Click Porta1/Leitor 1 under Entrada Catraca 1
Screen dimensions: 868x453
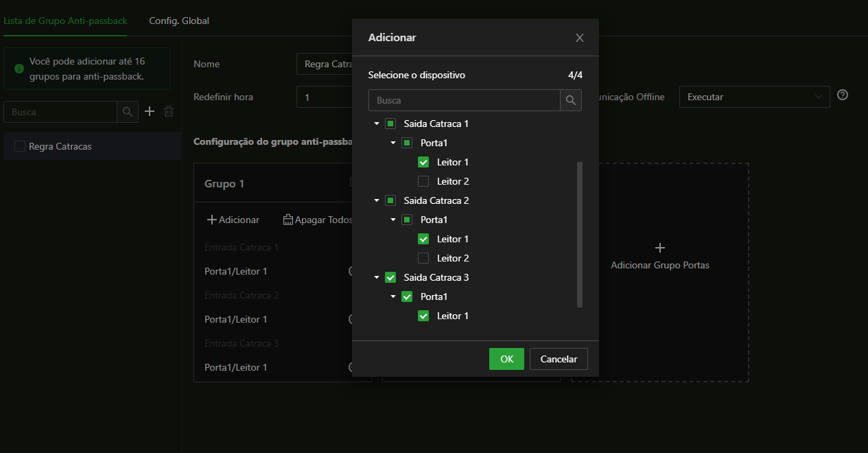coord(236,271)
